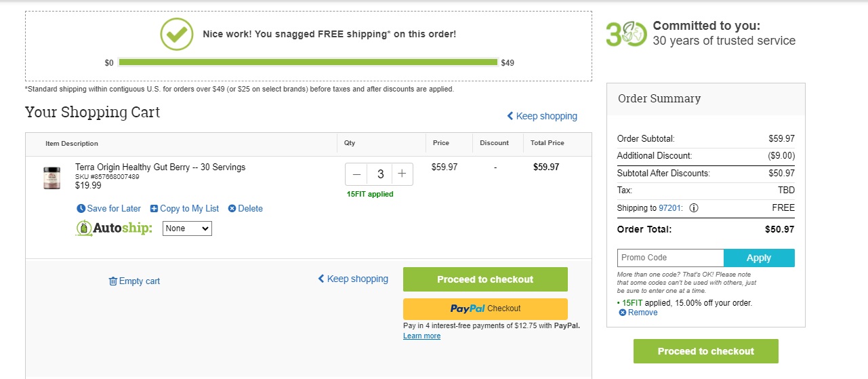Viewport: 868px width, 379px height.
Task: Click the Delete item x icon
Action: 232,209
